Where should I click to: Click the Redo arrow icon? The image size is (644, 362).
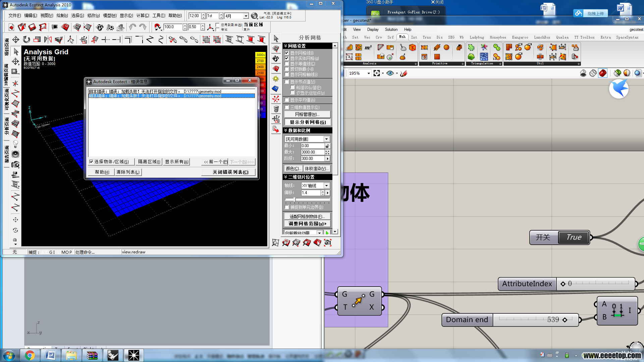(x=143, y=27)
